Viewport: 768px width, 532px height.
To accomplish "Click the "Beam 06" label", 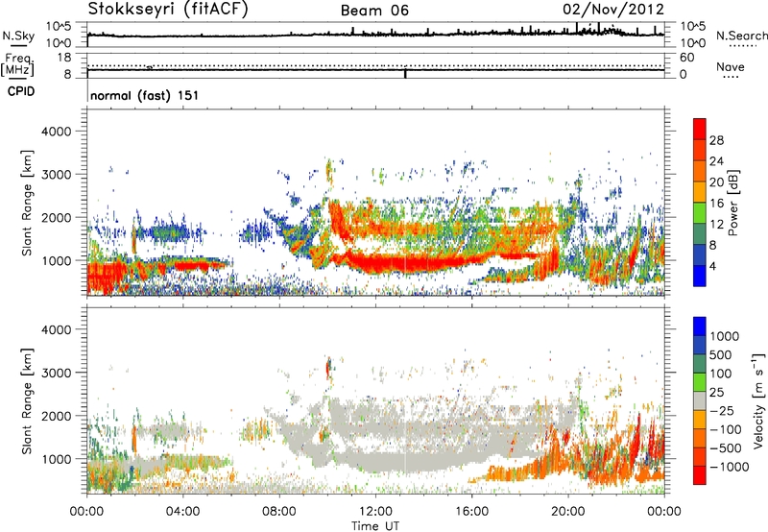I will [x=374, y=11].
